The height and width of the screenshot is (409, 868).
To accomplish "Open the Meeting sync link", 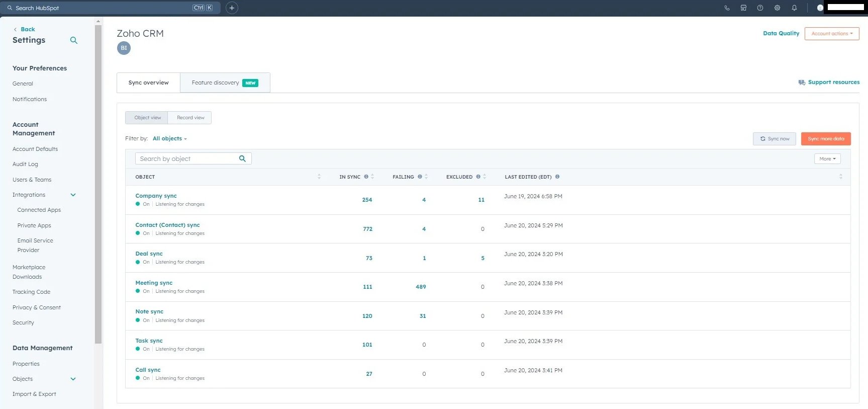I will [154, 283].
